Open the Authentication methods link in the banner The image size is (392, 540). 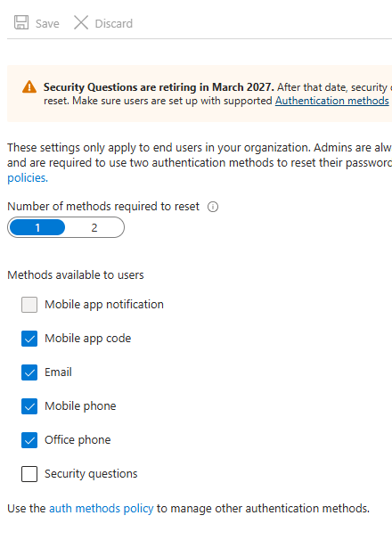click(x=332, y=101)
